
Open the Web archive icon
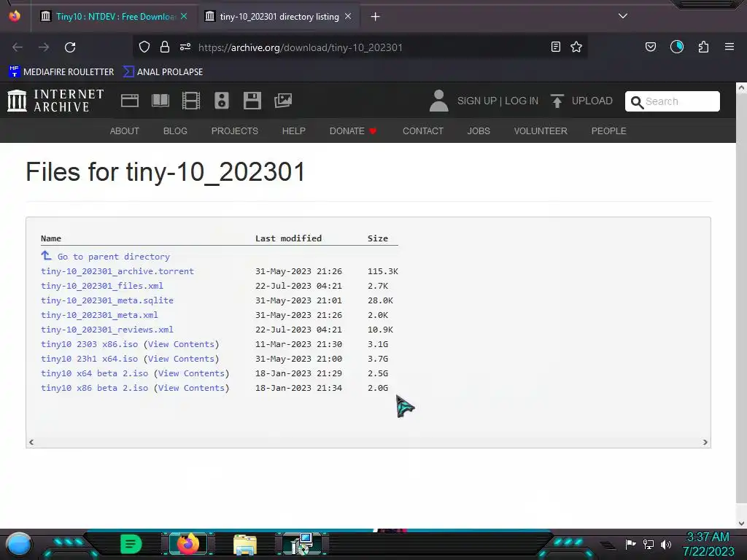pyautogui.click(x=130, y=101)
